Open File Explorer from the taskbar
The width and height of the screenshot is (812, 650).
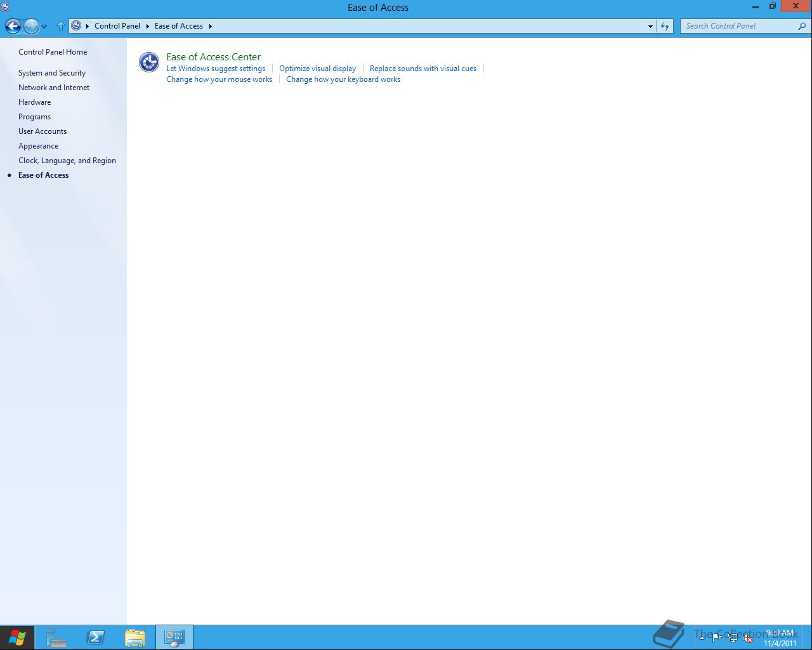(x=135, y=637)
